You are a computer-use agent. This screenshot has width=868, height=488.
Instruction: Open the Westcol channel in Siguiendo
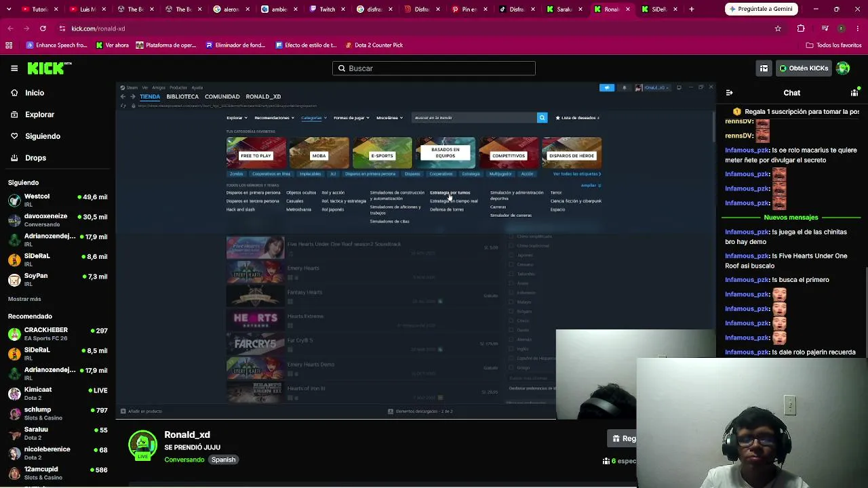pos(58,200)
